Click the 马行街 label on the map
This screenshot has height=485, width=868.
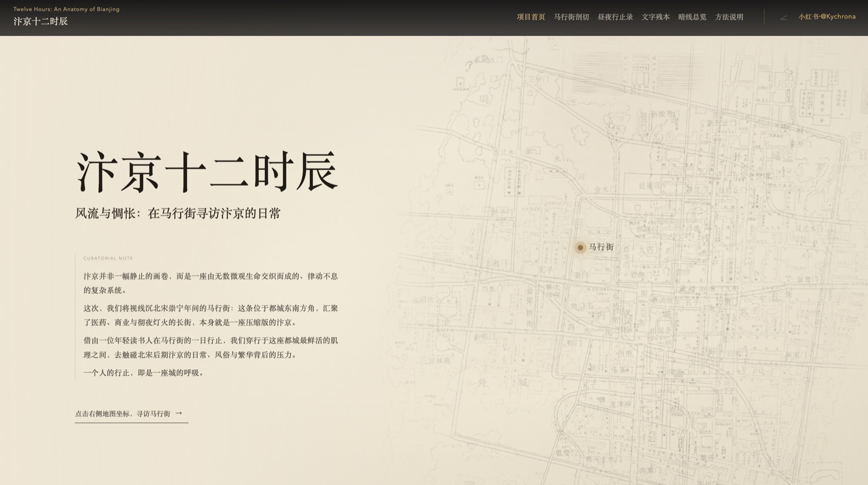coord(601,247)
